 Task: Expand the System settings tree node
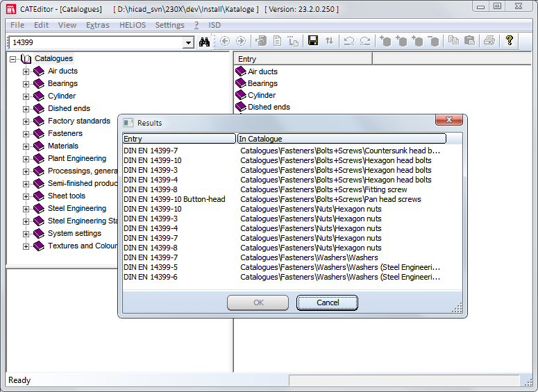(x=26, y=234)
